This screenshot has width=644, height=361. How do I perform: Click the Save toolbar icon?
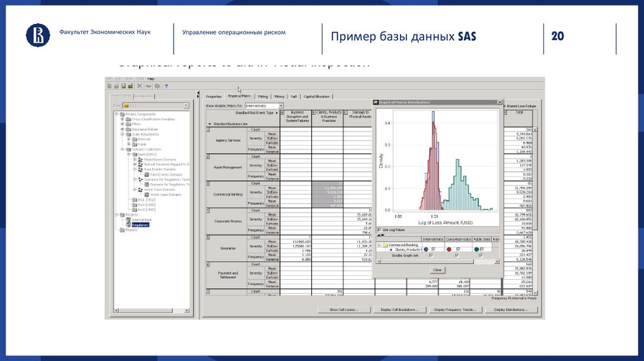coord(123,86)
